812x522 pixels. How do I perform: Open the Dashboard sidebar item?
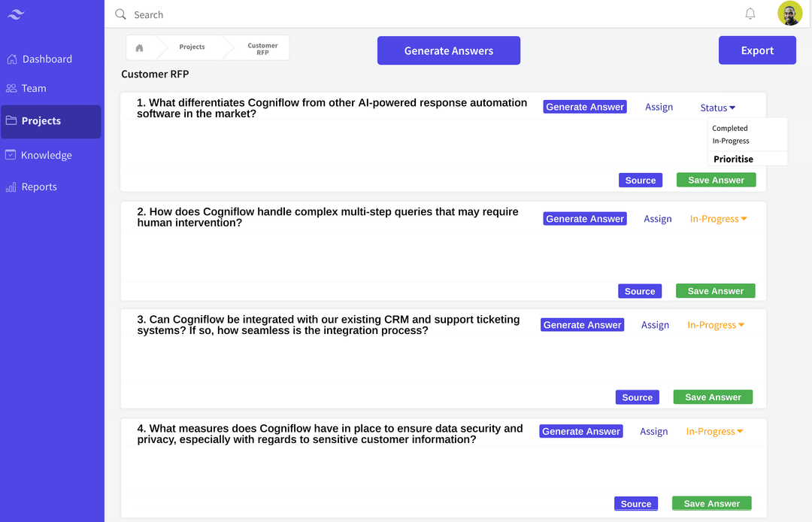click(51, 59)
